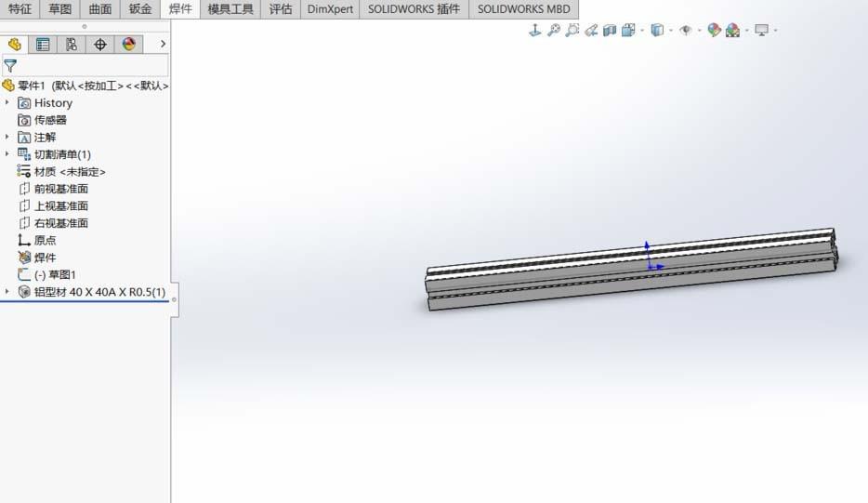
Task: Open the Hide/Show Items dropdown arrow
Action: coord(700,30)
